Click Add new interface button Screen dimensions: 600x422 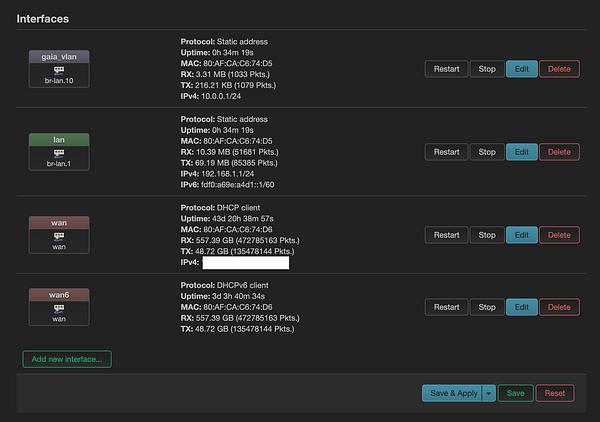67,359
